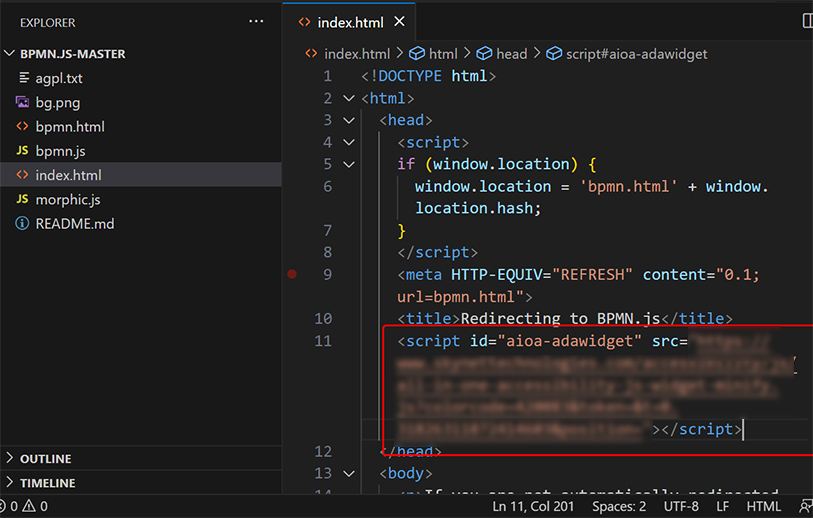
Task: Click the UTF-8 encoding status item
Action: (x=681, y=506)
